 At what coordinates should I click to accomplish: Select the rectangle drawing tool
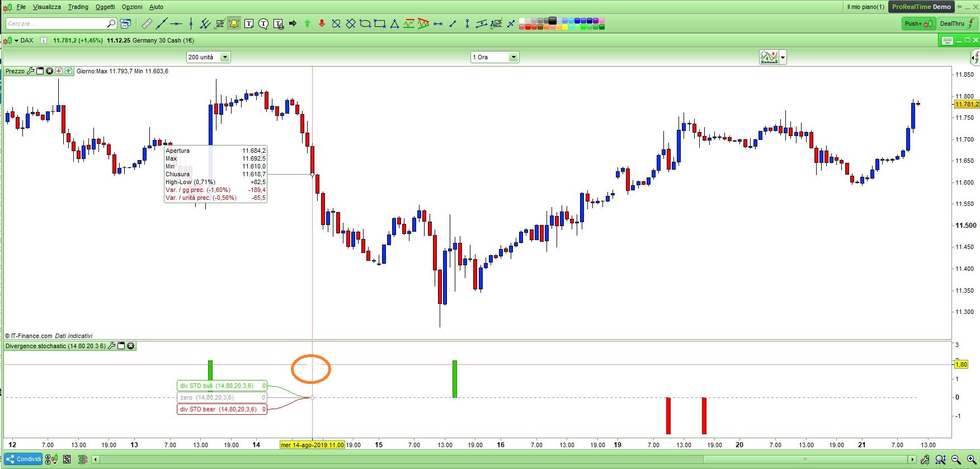(x=380, y=24)
